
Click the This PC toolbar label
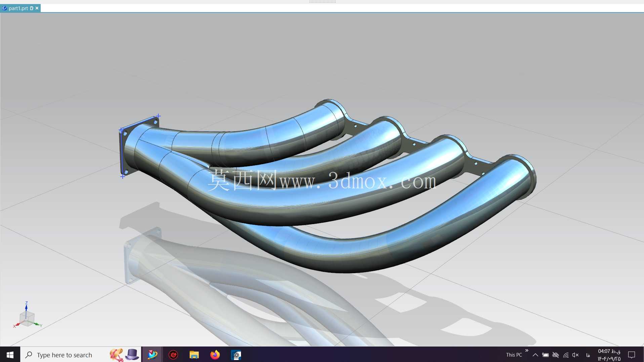[514, 355]
